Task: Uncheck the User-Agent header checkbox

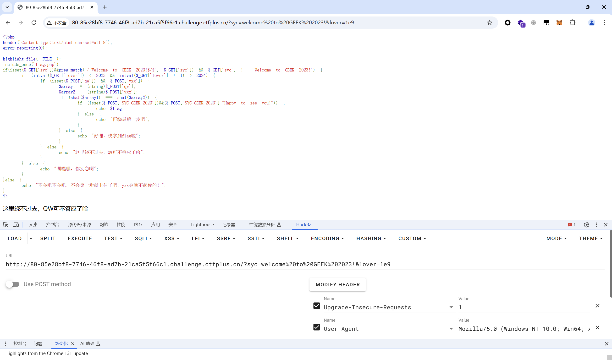Action: point(317,327)
